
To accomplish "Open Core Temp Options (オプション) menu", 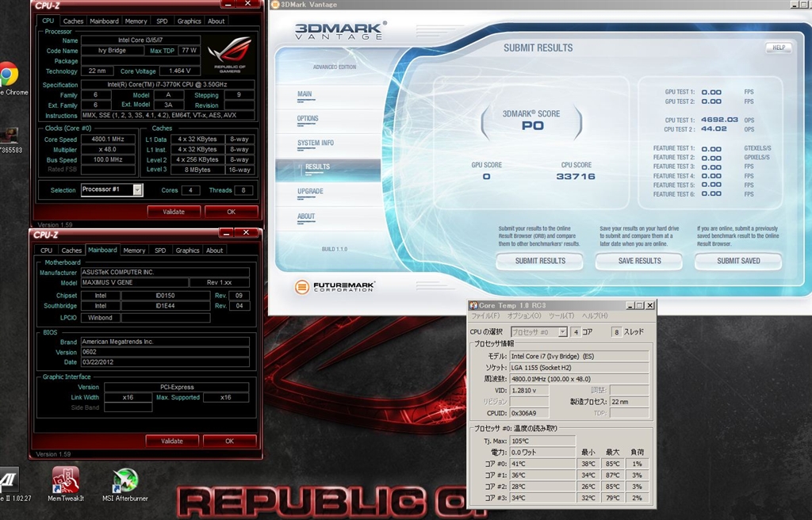I will (524, 316).
